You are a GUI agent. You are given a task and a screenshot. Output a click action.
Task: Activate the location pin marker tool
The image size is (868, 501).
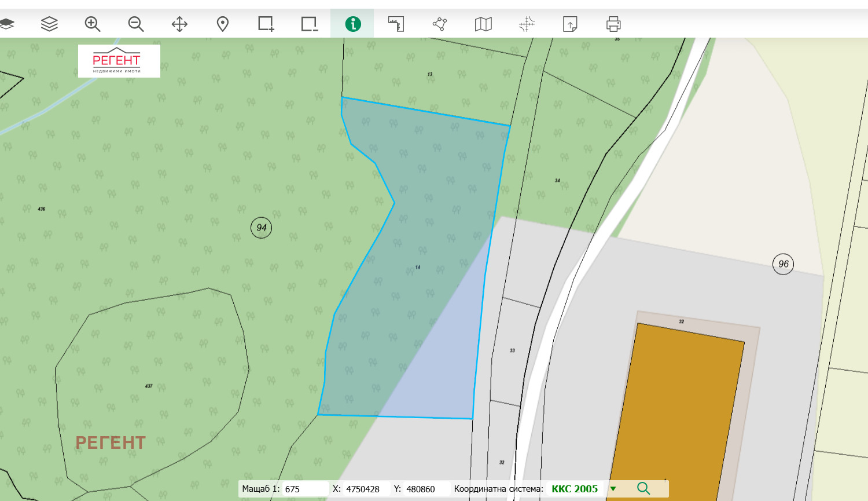point(223,24)
